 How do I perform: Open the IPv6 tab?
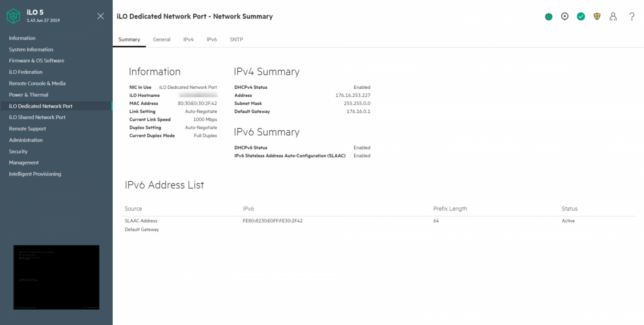coord(212,39)
